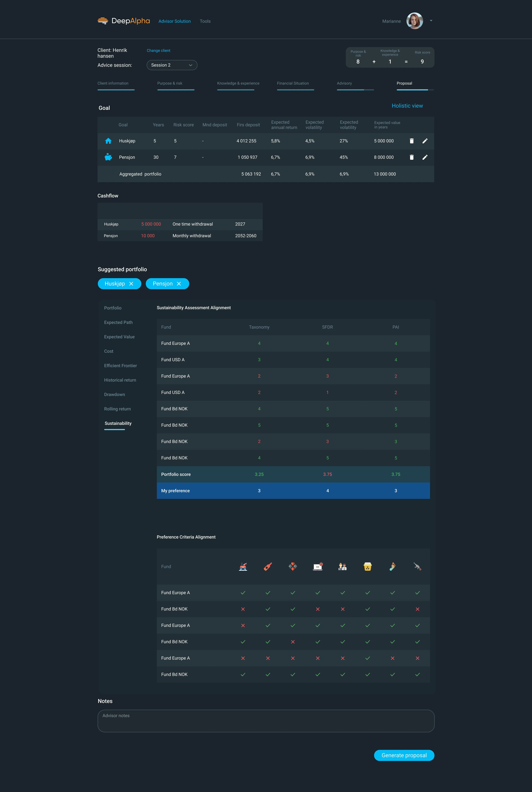Click the two people criteria icon
This screenshot has height=792, width=532.
click(x=343, y=567)
